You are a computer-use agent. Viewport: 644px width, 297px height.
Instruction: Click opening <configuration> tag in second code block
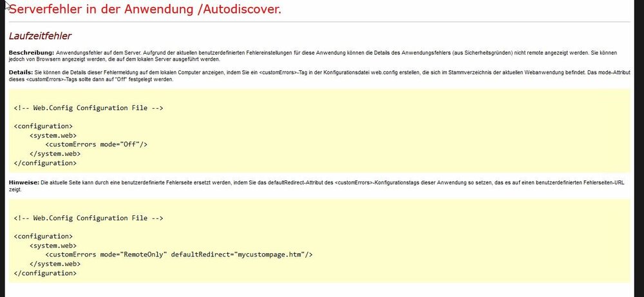point(43,236)
